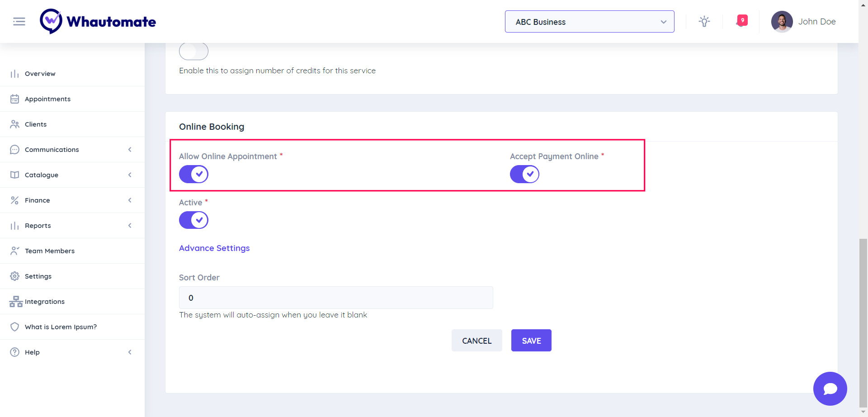Click the Whautomate logo

pos(98,21)
